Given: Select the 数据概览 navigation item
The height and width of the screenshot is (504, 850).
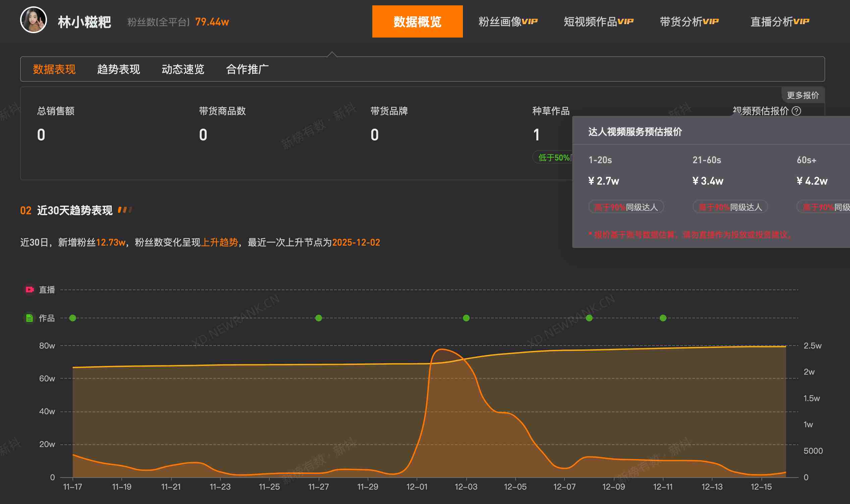Looking at the screenshot, I should 417,21.
